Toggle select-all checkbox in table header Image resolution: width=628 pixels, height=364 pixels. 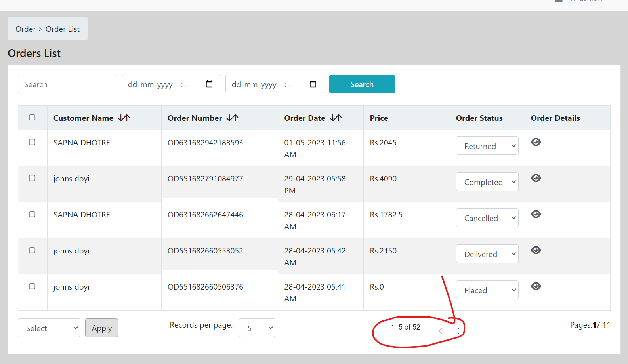point(32,118)
